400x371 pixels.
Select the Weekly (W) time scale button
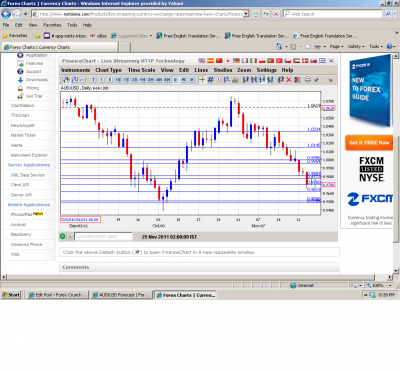pyautogui.click(x=183, y=80)
